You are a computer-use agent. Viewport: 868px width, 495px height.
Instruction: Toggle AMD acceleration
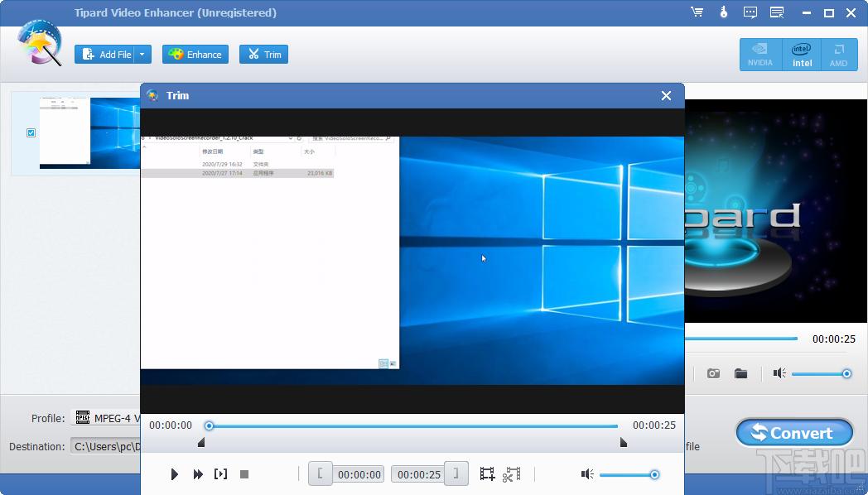click(x=839, y=55)
